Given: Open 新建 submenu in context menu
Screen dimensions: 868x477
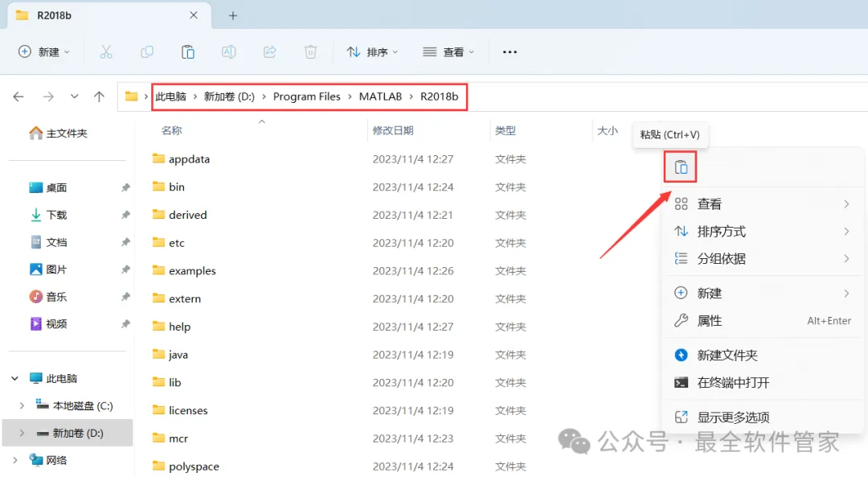Looking at the screenshot, I should (762, 293).
